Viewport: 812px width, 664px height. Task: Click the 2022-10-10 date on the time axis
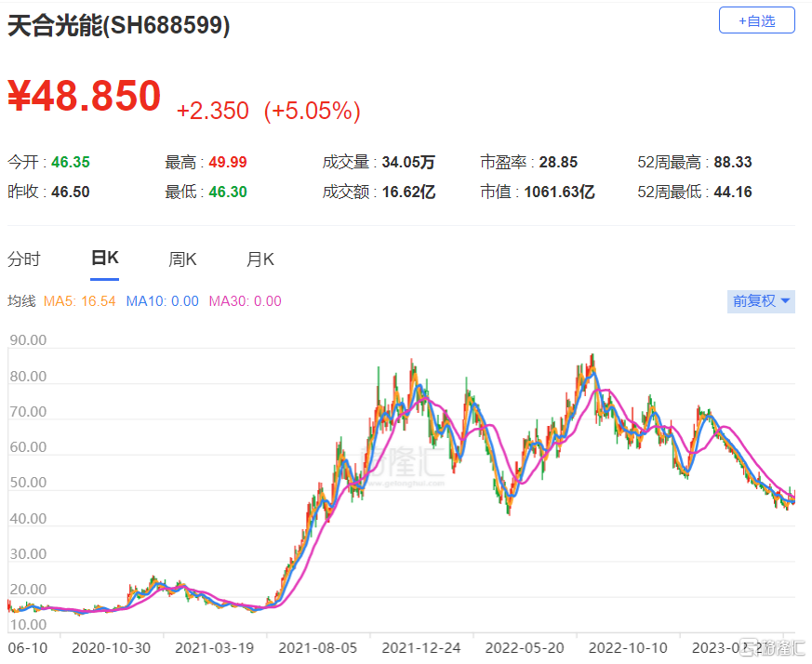coord(628,648)
